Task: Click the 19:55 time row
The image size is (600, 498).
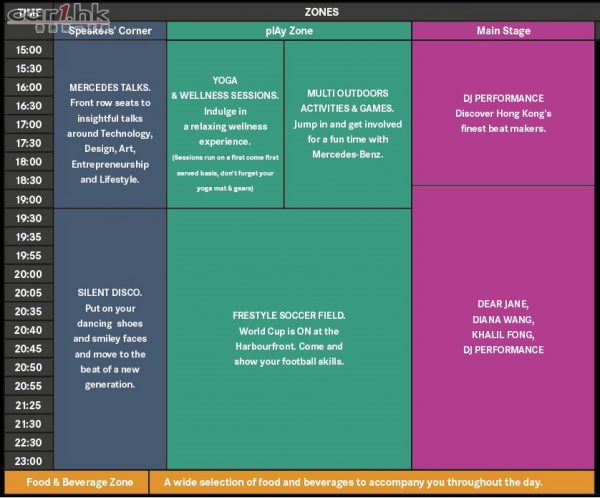Action: 29,255
